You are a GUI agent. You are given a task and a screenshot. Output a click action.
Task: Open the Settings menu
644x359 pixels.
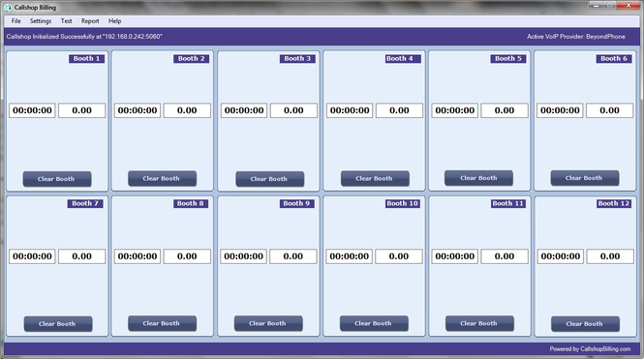(41, 21)
